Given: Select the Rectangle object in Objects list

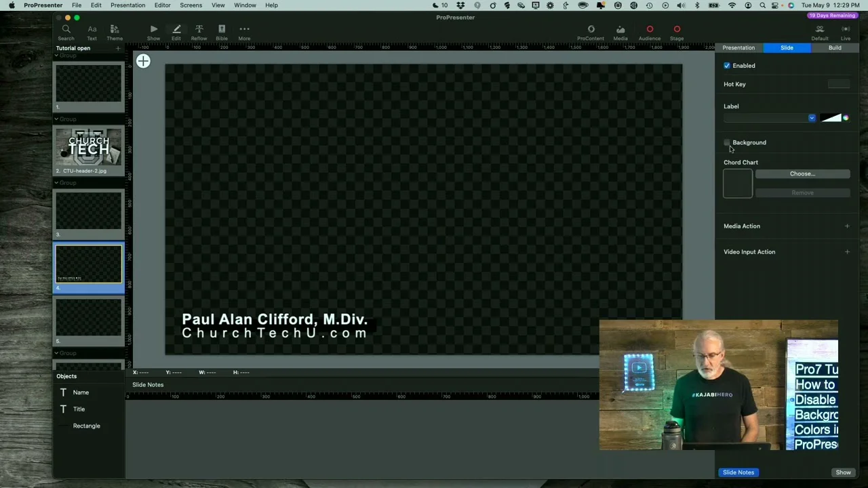Looking at the screenshot, I should (x=86, y=426).
